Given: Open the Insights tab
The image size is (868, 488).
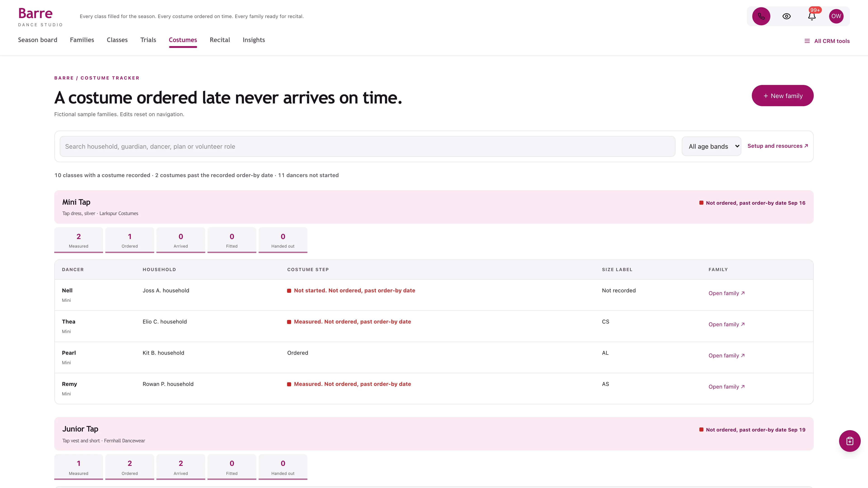Looking at the screenshot, I should 254,40.
